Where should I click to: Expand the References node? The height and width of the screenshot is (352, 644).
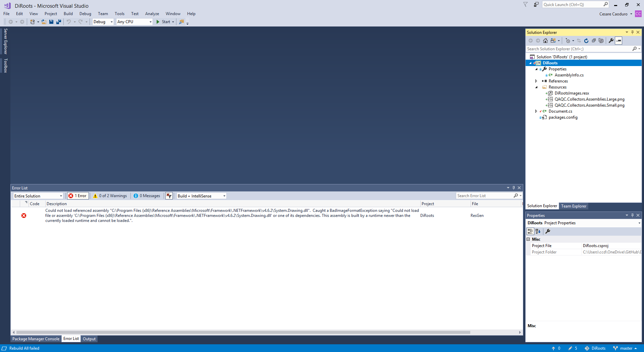point(536,81)
